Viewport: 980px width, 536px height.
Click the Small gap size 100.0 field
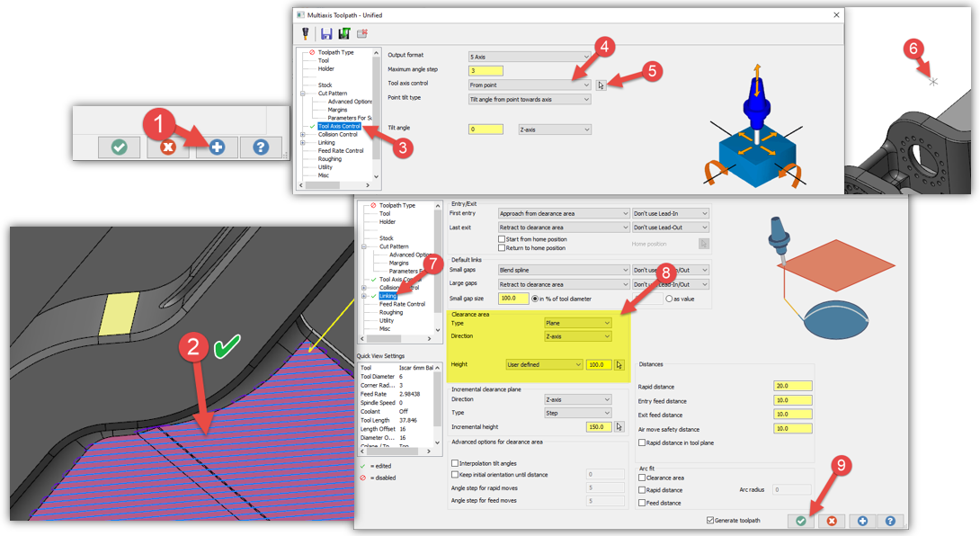pyautogui.click(x=513, y=299)
